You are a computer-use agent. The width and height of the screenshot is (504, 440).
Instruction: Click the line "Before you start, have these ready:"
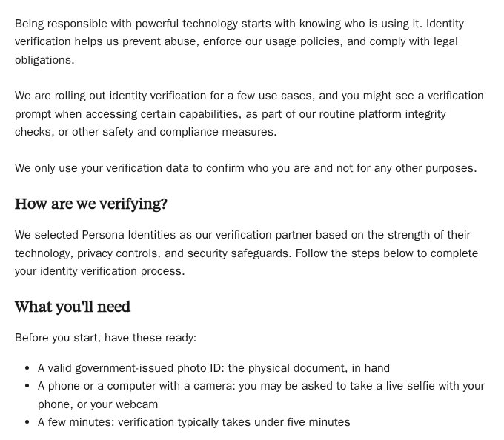[x=105, y=338]
